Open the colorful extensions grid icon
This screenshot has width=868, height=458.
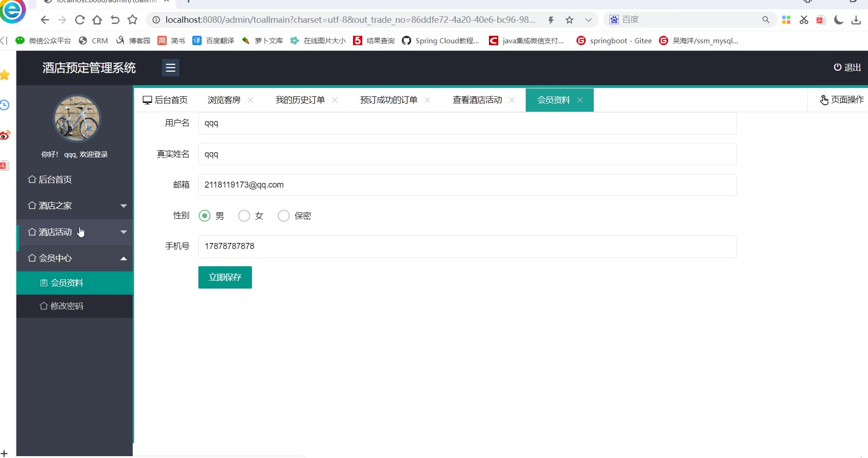(786, 20)
